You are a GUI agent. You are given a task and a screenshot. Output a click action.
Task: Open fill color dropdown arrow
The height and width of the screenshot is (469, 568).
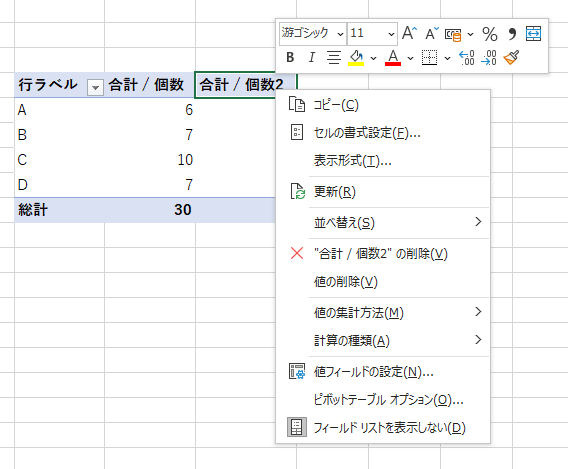click(x=373, y=58)
